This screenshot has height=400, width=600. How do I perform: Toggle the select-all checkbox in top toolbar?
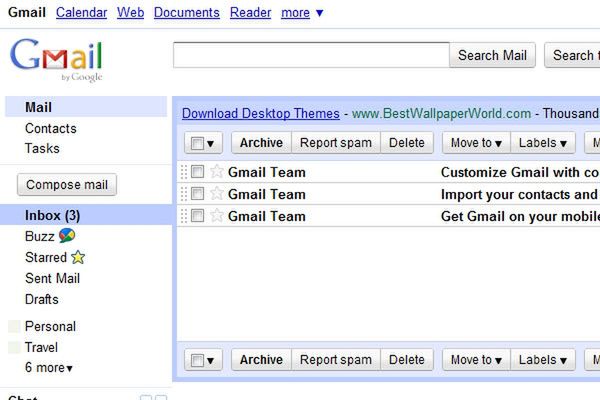[x=197, y=144]
